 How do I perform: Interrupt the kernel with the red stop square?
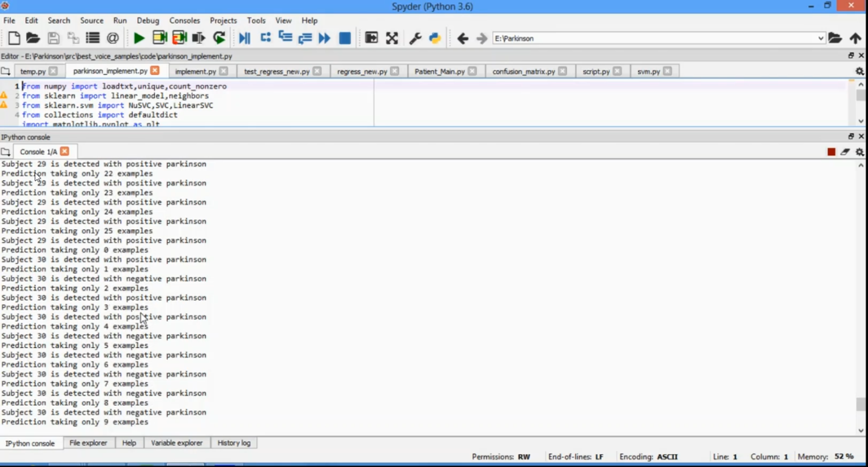pyautogui.click(x=831, y=152)
